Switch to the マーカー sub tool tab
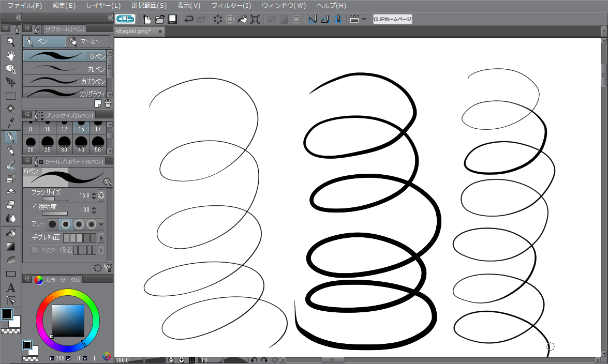 tap(88, 41)
